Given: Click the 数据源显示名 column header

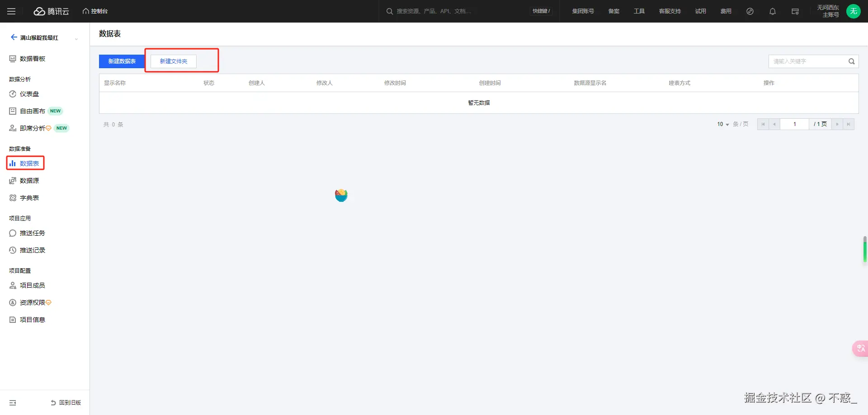Looking at the screenshot, I should 590,83.
